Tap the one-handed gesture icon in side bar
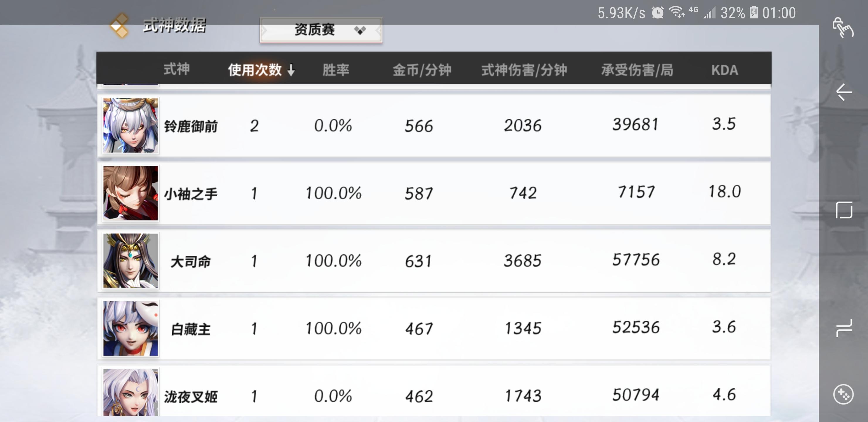Screen dimensions: 868x422 (x=843, y=27)
